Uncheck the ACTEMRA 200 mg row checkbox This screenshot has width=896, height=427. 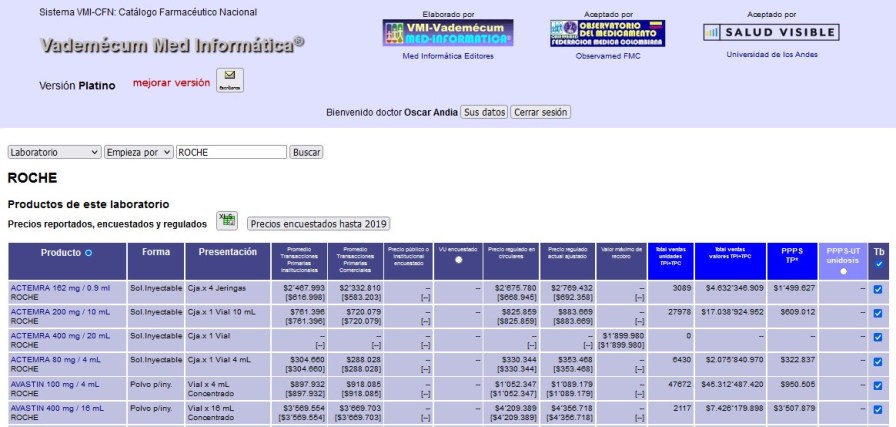click(x=878, y=313)
